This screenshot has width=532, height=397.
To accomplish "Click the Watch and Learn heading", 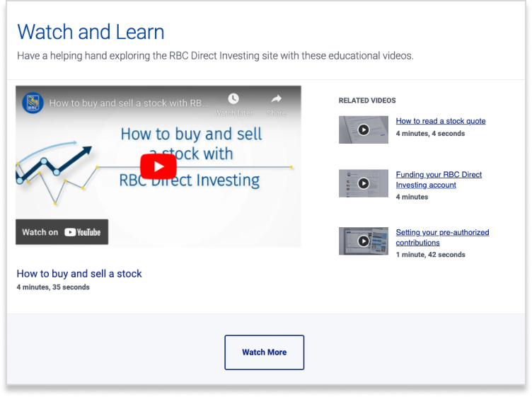I will 91,32.
